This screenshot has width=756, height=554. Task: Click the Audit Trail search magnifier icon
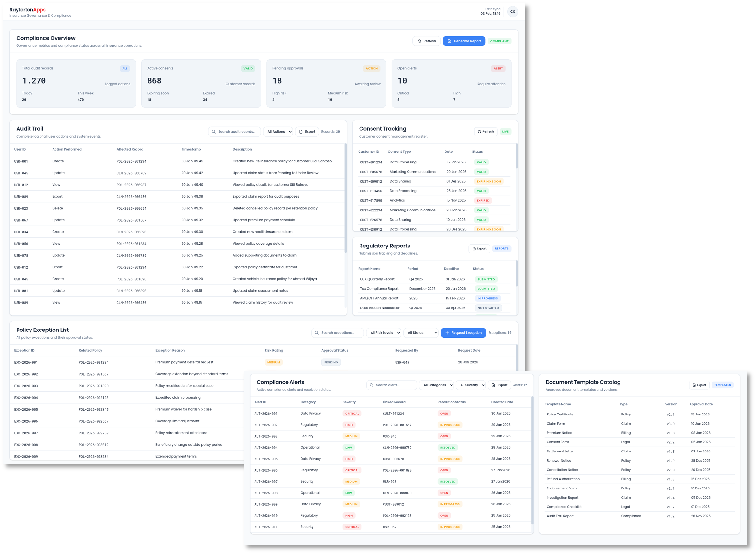click(213, 132)
